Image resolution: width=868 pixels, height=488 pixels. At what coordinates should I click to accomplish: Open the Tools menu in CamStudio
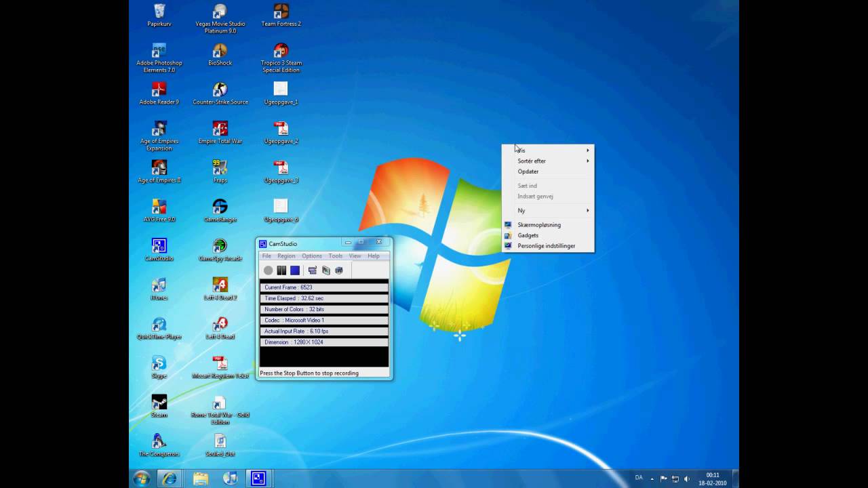336,256
